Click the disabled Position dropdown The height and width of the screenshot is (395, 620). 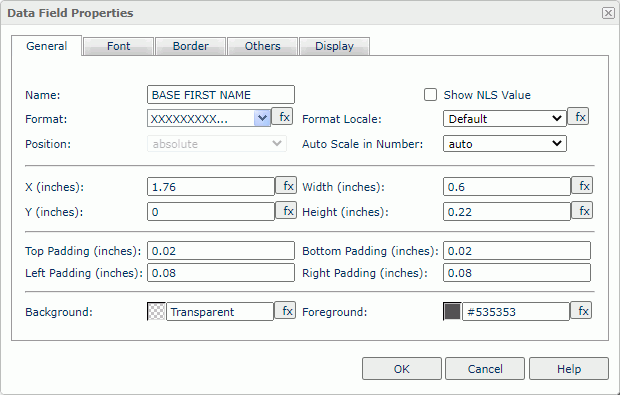pyautogui.click(x=217, y=144)
